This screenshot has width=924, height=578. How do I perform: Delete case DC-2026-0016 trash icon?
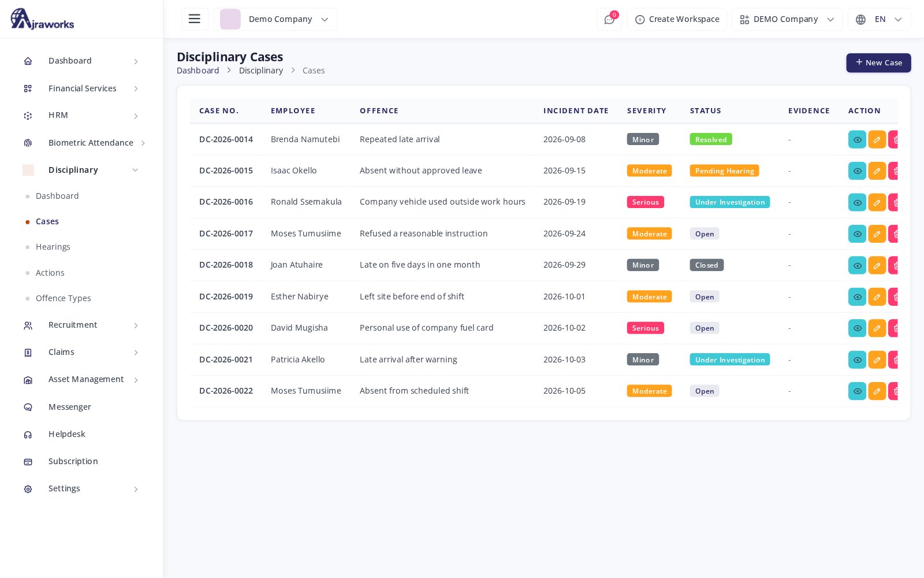coord(893,202)
